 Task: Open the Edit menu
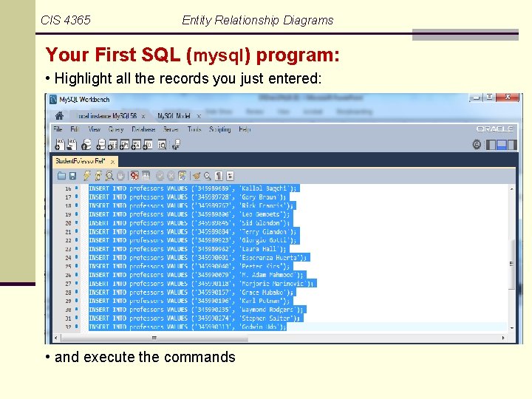click(x=75, y=129)
